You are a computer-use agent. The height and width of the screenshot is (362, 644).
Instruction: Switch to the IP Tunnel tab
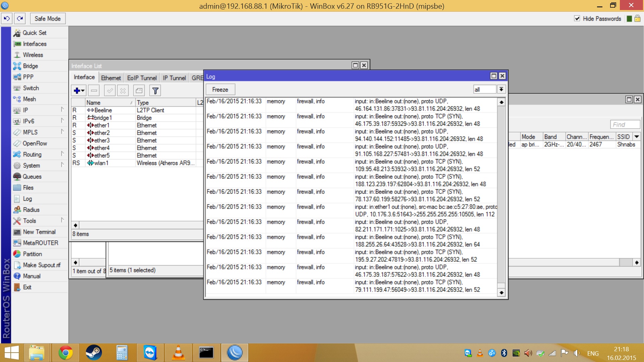coord(174,78)
